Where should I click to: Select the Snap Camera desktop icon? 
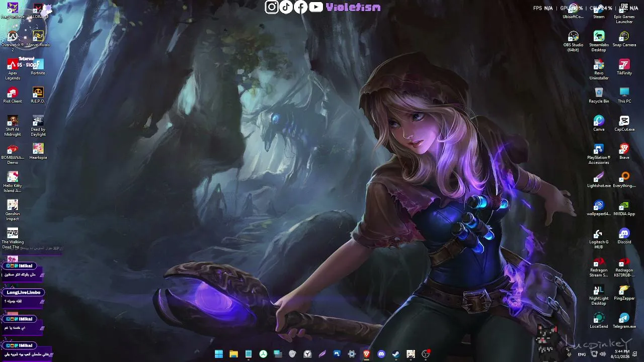pyautogui.click(x=624, y=39)
